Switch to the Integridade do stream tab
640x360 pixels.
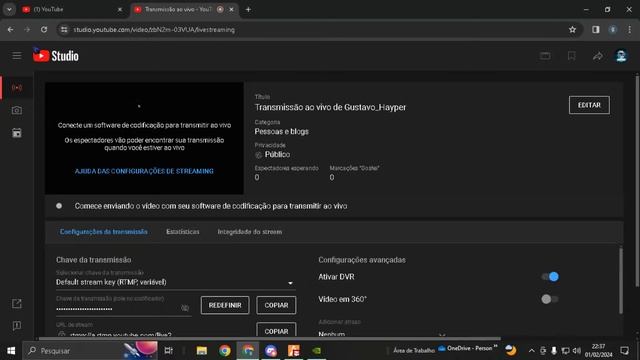tap(249, 232)
